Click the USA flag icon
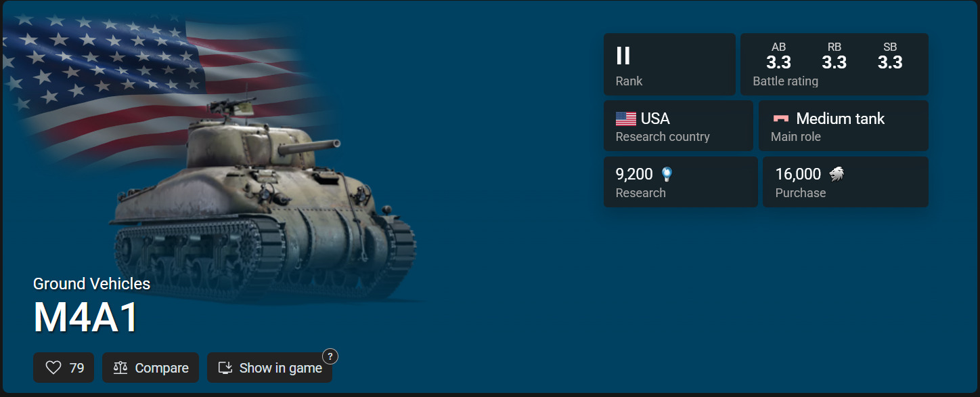Image resolution: width=980 pixels, height=397 pixels. click(x=625, y=119)
